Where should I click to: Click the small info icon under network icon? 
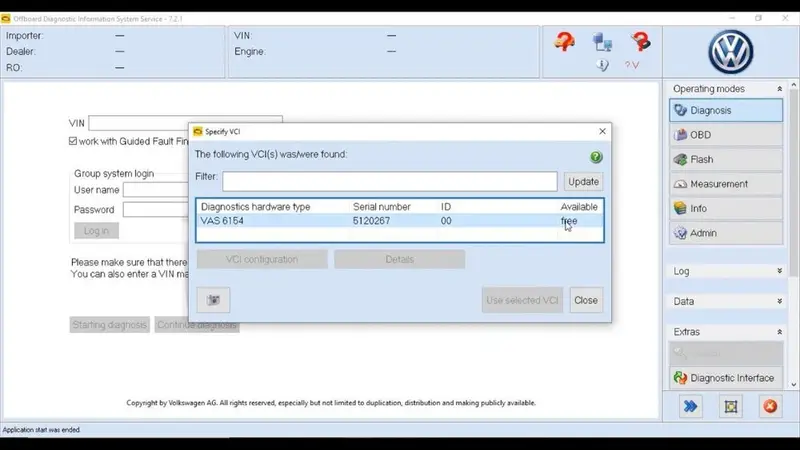602,65
